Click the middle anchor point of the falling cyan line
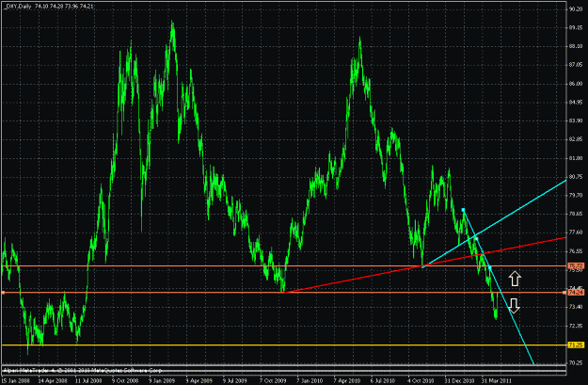The image size is (588, 385). coord(476,238)
